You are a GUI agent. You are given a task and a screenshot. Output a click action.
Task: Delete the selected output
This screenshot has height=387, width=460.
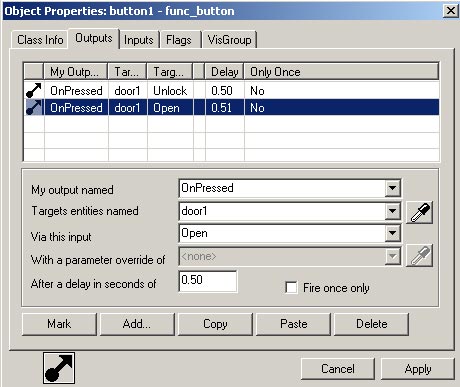(x=371, y=324)
